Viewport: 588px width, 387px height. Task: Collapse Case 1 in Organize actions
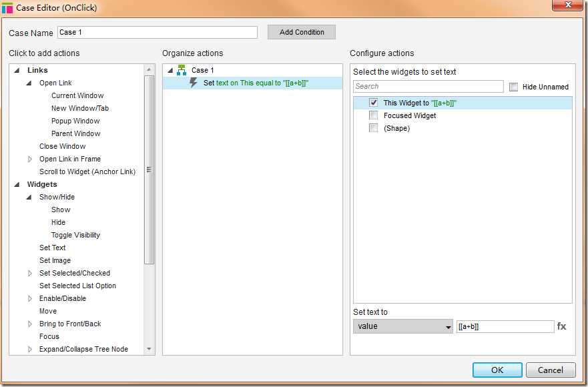170,70
